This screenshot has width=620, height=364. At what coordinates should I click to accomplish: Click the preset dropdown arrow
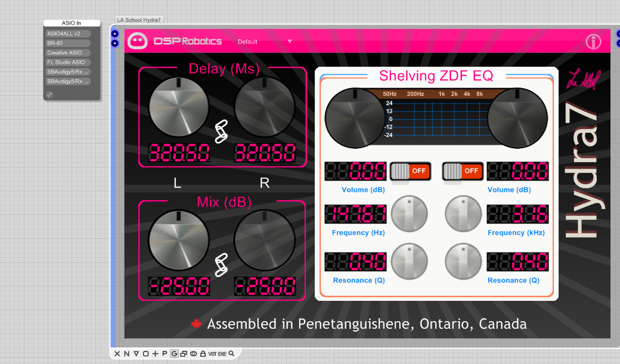click(x=290, y=42)
